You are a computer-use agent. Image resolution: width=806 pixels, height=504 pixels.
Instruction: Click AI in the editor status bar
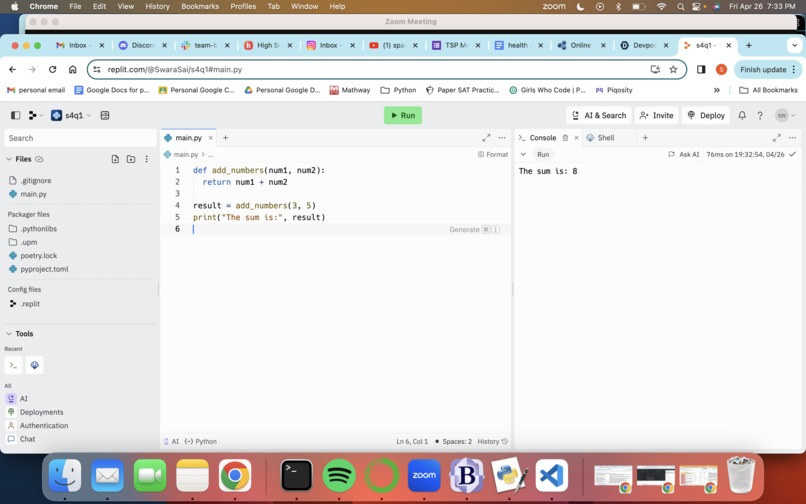pyautogui.click(x=171, y=441)
